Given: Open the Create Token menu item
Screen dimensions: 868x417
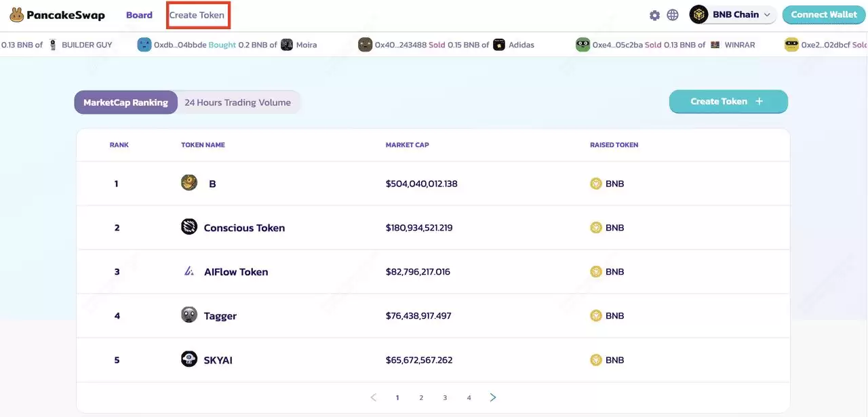Looking at the screenshot, I should (197, 14).
